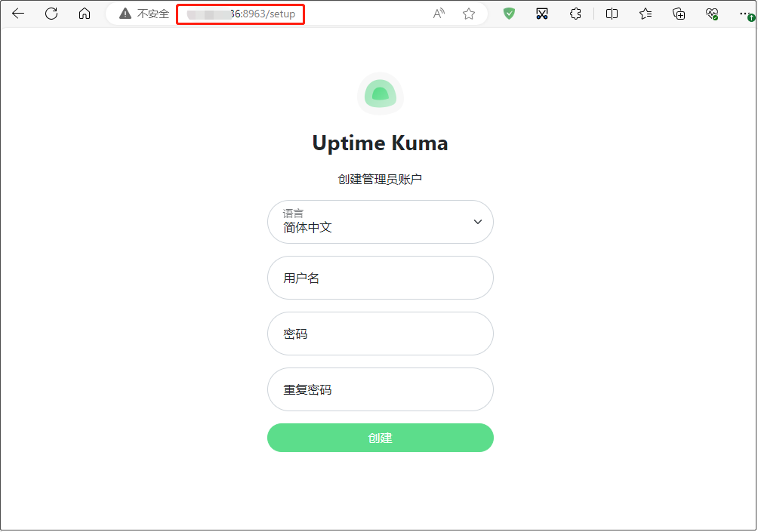Focus the 密码 password field
This screenshot has width=758, height=532.
[381, 334]
